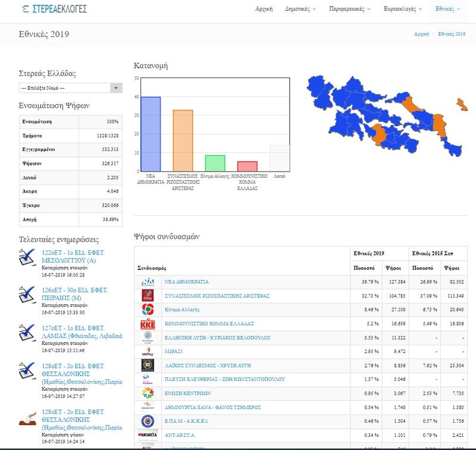Open ΠΛΕΥΣΗ ΕΛΕΥΘΕΡΙΑΣ - ΖΩΗ ΚΩΝΣΤΑΝΤΟΠΟΥΛΟΥ link
Viewport: 476px width, 450px height.
pos(225,379)
